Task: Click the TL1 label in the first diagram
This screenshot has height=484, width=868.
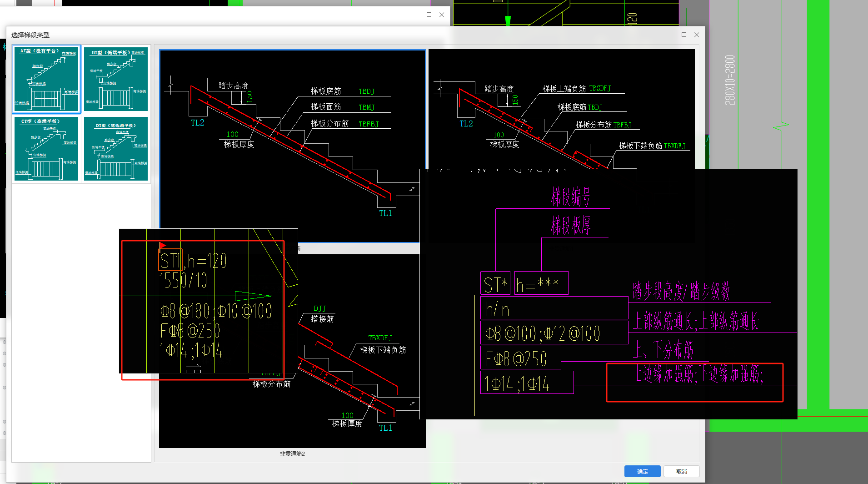Action: click(385, 213)
